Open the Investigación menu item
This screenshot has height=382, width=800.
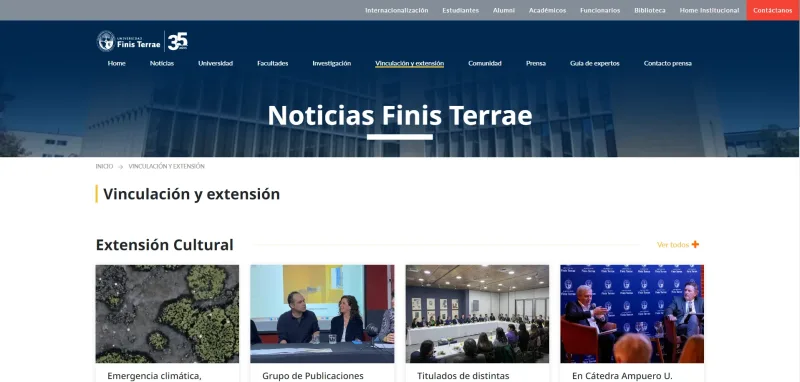pos(332,63)
